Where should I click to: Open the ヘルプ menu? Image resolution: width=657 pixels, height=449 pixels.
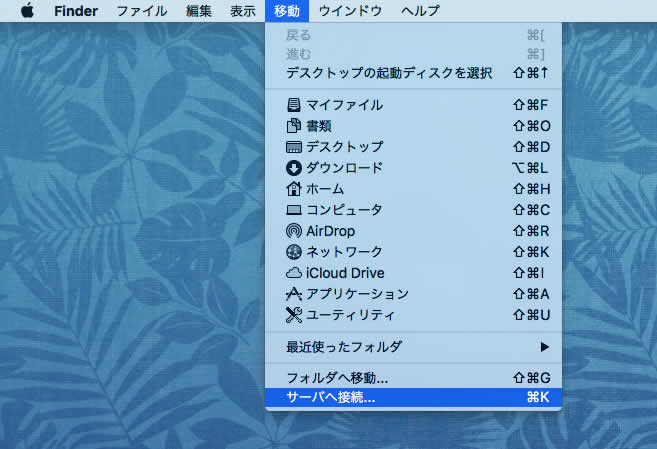pos(420,10)
